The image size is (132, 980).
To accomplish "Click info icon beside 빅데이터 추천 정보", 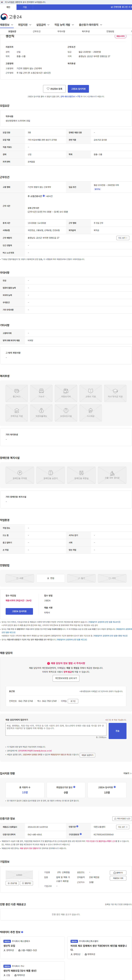I will click(x=22, y=932).
